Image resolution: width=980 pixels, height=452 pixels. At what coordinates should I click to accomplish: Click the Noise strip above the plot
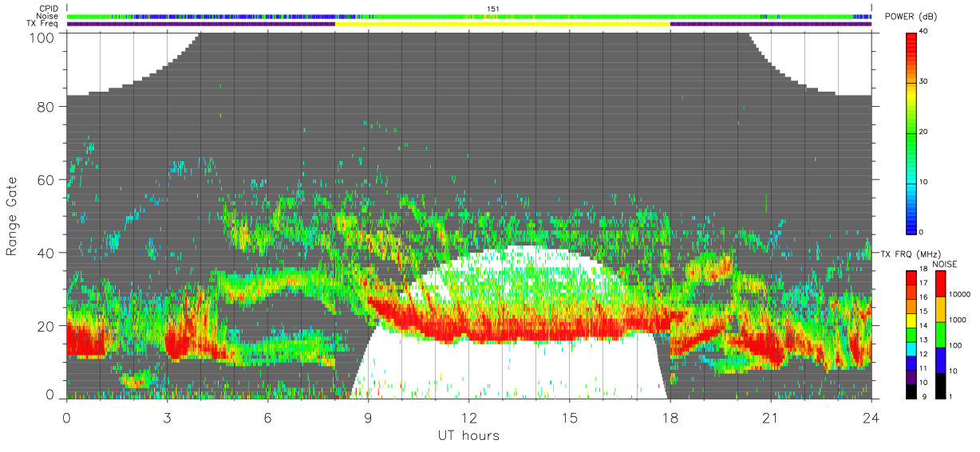click(x=469, y=16)
